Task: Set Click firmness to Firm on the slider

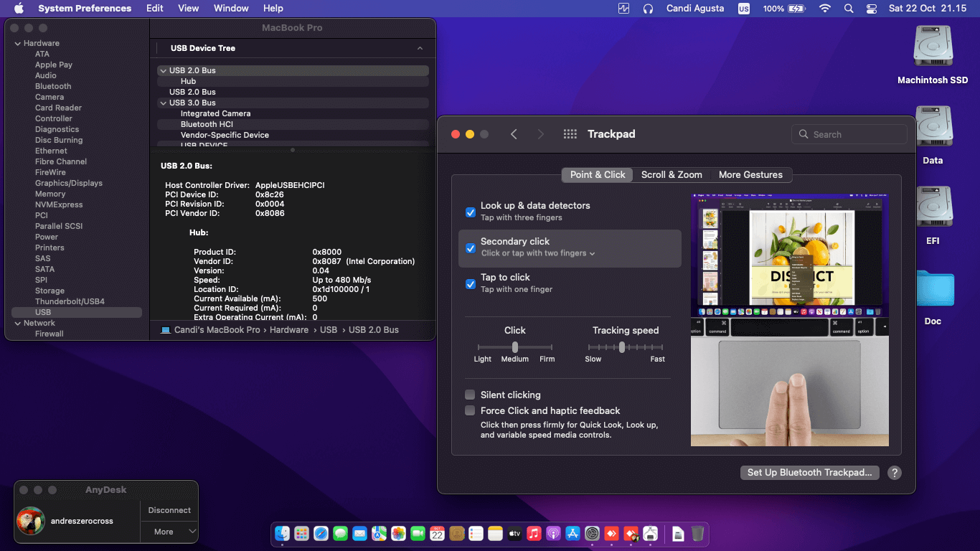Action: click(x=547, y=347)
